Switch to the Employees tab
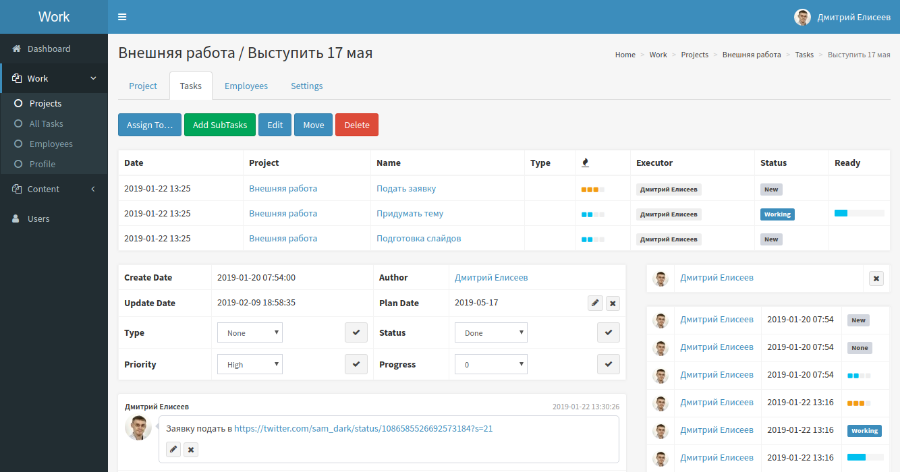This screenshot has width=900, height=472. pos(246,86)
